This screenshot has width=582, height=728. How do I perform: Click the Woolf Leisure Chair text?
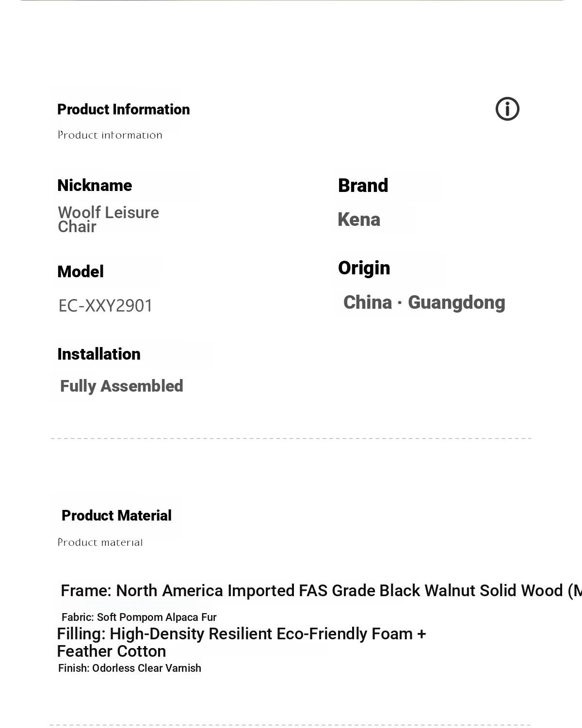point(108,220)
